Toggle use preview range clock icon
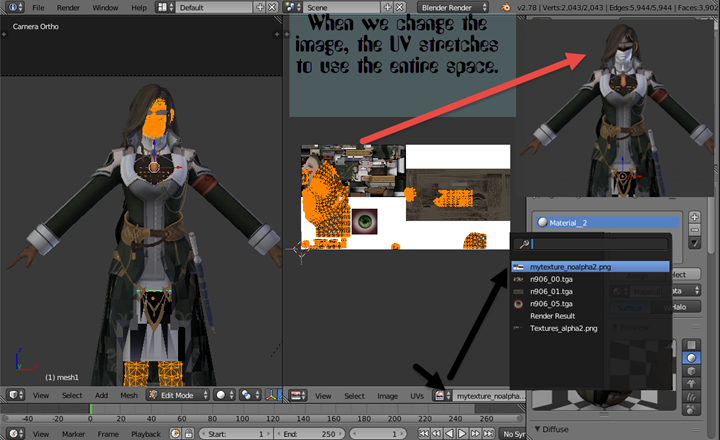 (175, 434)
